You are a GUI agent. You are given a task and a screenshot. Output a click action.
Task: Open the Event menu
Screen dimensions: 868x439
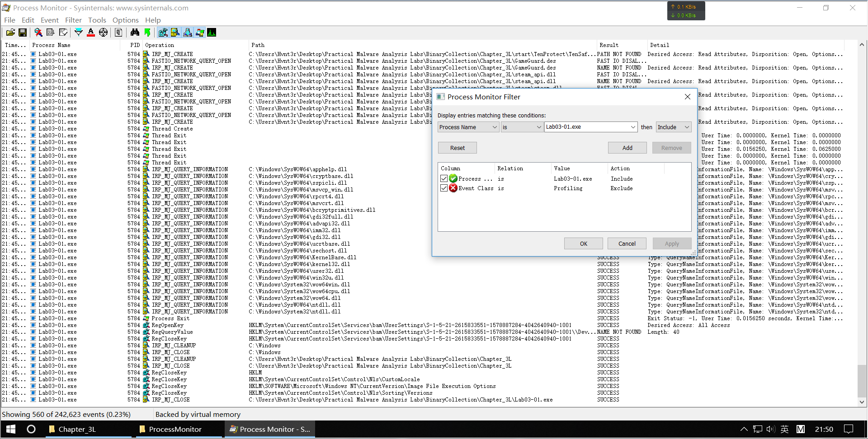tap(50, 20)
